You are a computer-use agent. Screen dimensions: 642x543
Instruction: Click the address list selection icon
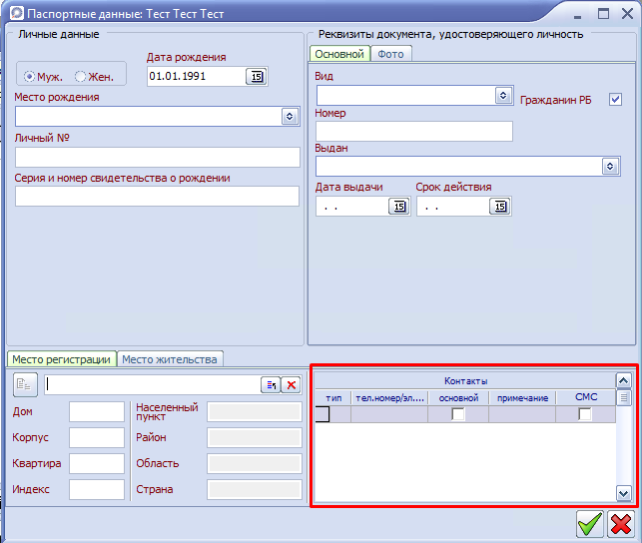[x=270, y=385]
